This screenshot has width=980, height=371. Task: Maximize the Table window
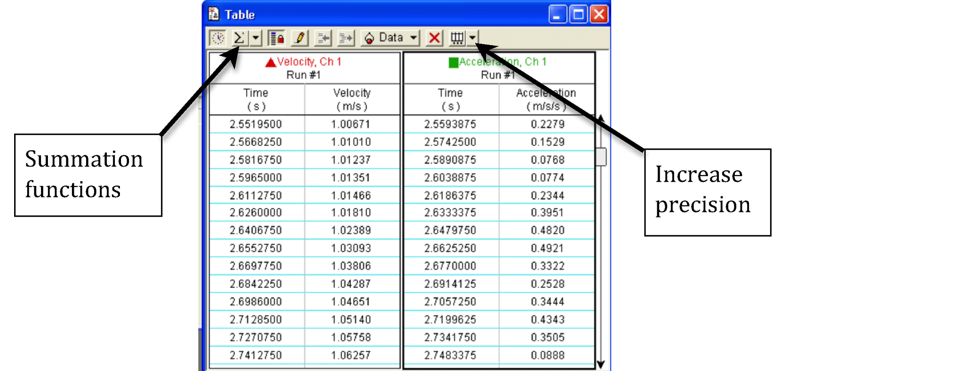click(578, 15)
